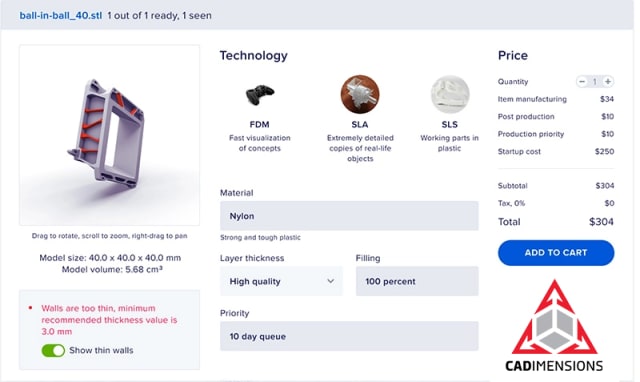640x382 pixels.
Task: Click the quantity value field
Action: point(595,82)
